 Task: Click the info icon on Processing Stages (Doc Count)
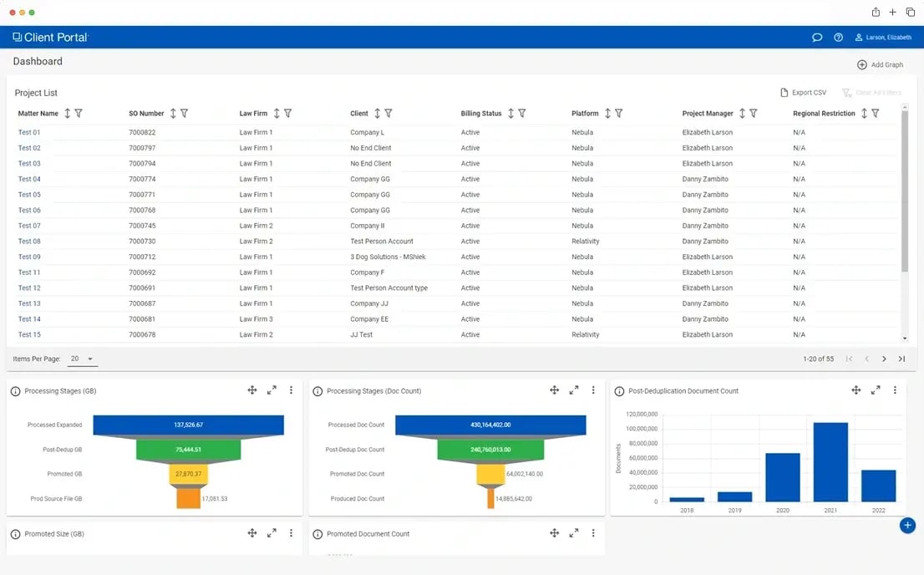[318, 389]
